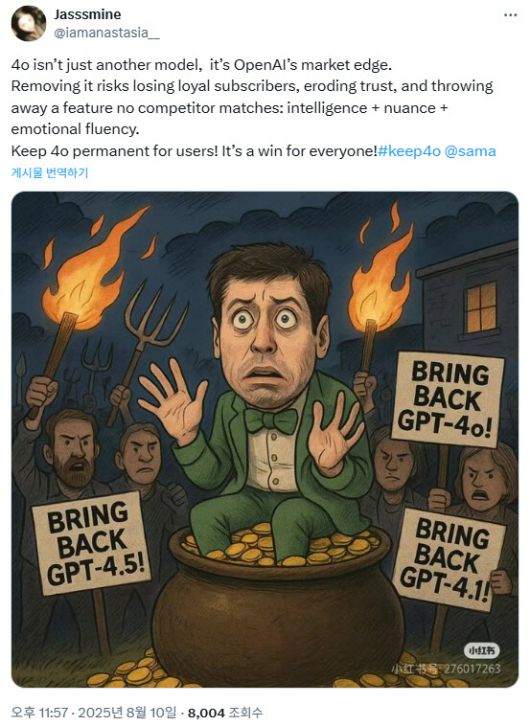Image resolution: width=530 pixels, height=726 pixels.
Task: Open the #keep4o hashtag
Action: 409,151
